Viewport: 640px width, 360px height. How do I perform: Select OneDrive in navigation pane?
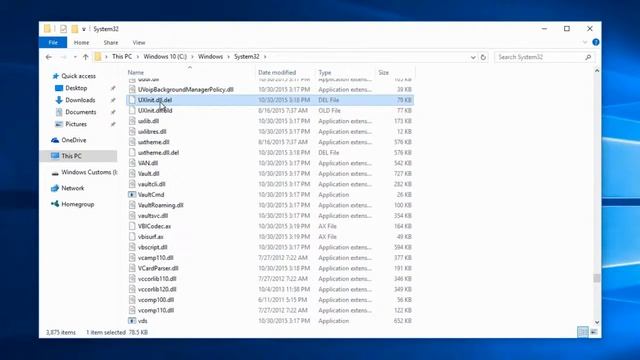73,140
